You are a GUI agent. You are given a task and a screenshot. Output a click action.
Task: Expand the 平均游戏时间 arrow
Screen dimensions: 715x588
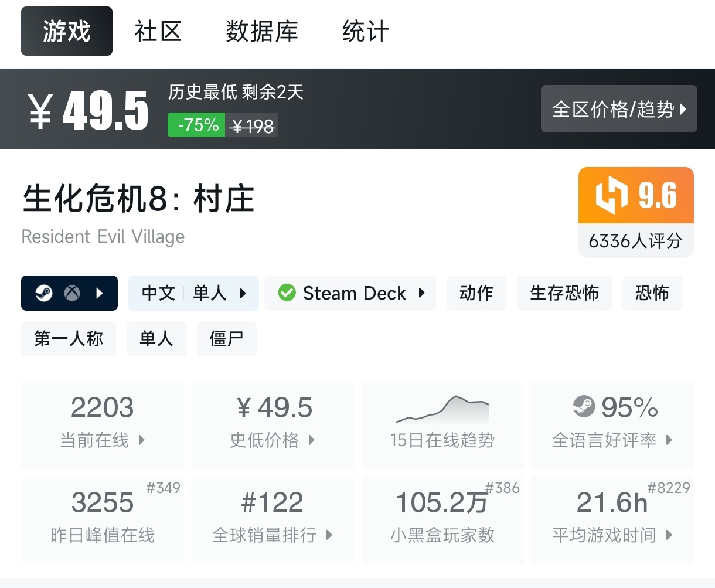669,535
